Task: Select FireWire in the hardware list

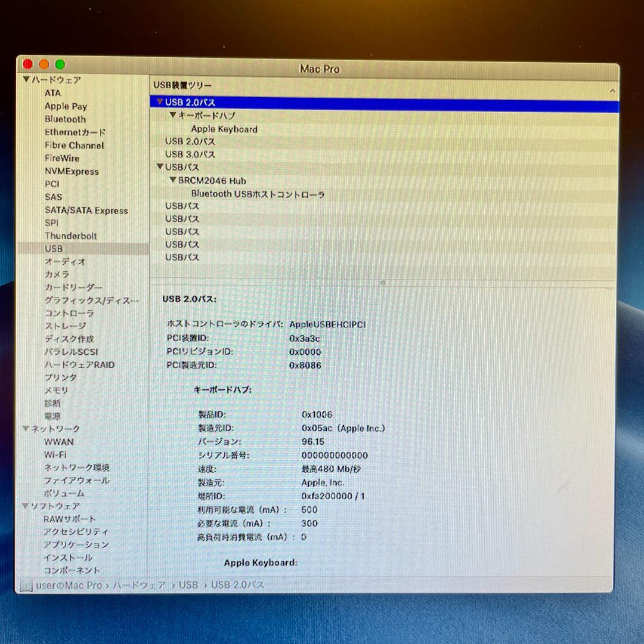Action: [x=62, y=158]
